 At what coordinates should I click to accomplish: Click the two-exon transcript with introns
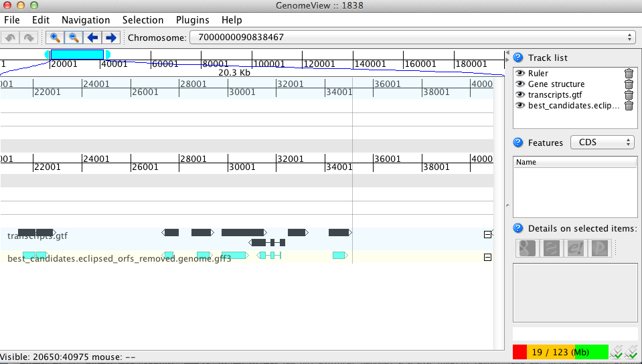(x=267, y=242)
